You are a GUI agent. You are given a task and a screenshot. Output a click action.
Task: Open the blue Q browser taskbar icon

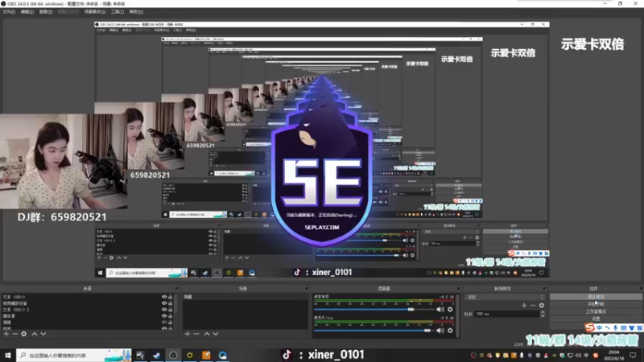pos(223,355)
